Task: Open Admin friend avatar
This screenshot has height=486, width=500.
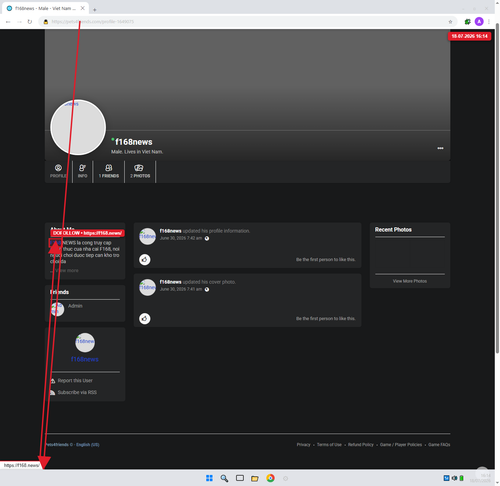Action: [57, 309]
